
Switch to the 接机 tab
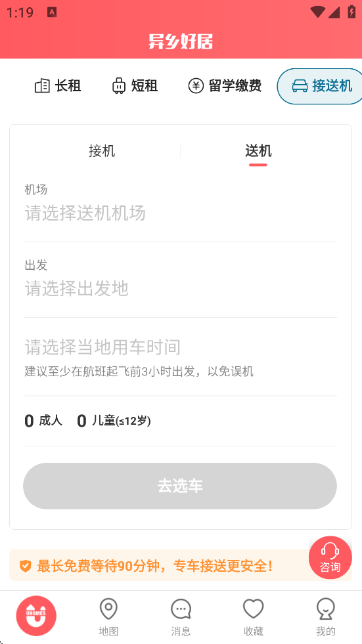coord(102,151)
